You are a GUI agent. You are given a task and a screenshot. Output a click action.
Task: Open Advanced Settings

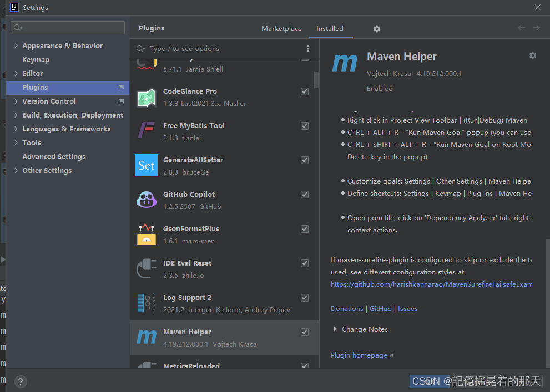coord(54,156)
